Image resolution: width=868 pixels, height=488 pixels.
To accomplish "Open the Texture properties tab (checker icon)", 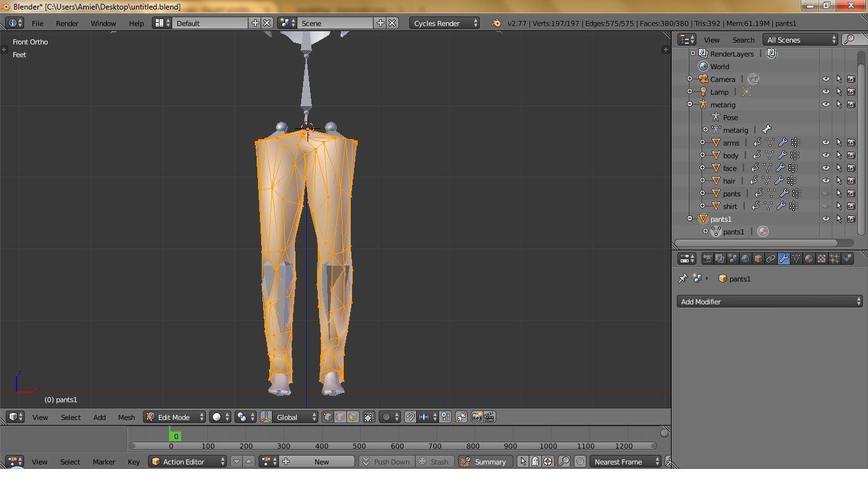I will 822,259.
